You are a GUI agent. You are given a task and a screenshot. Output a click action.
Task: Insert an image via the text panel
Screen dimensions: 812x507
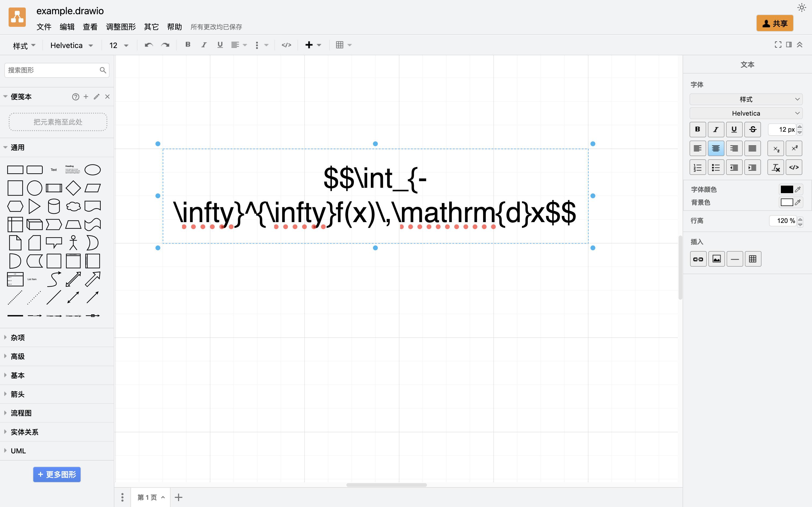coord(716,259)
